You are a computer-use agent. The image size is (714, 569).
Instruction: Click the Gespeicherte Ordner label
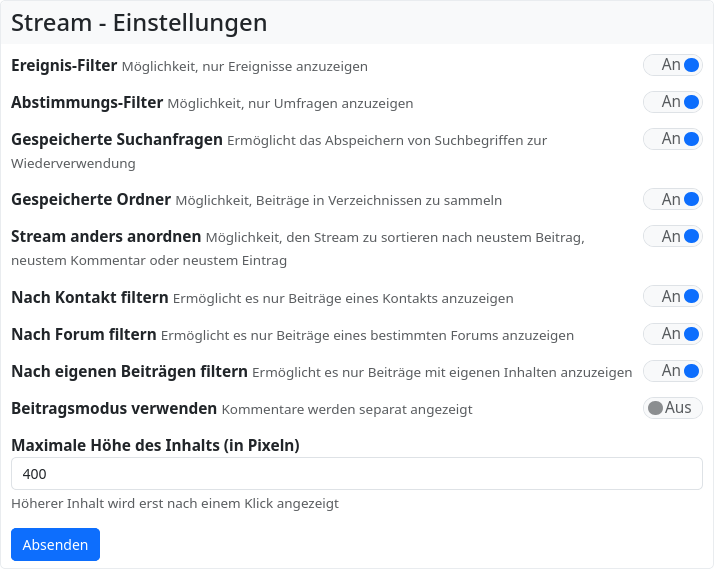pos(91,199)
